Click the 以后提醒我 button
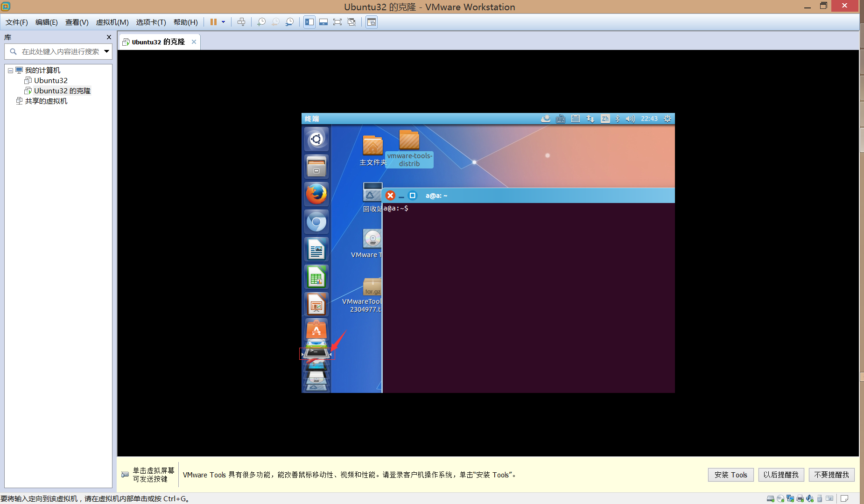 781,475
